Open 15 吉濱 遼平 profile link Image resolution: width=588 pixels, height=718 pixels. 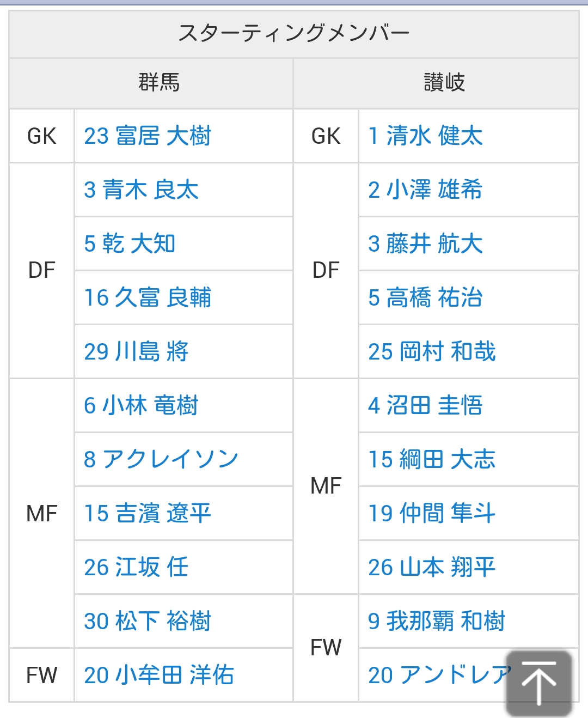pyautogui.click(x=148, y=513)
